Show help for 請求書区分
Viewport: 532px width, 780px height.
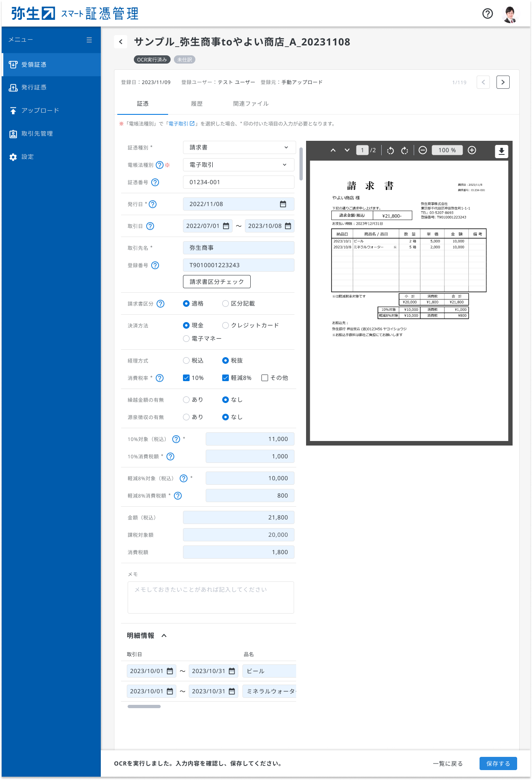coord(160,303)
